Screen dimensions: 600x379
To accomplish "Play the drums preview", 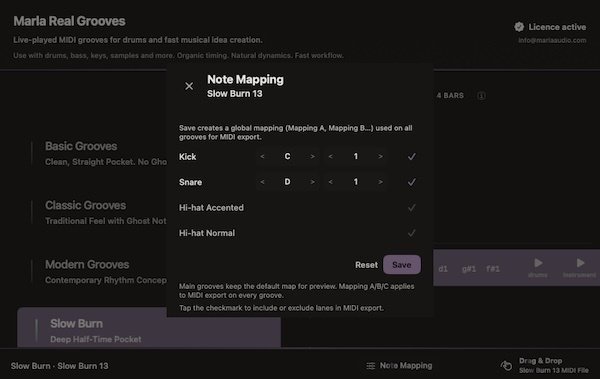I will pyautogui.click(x=538, y=267).
